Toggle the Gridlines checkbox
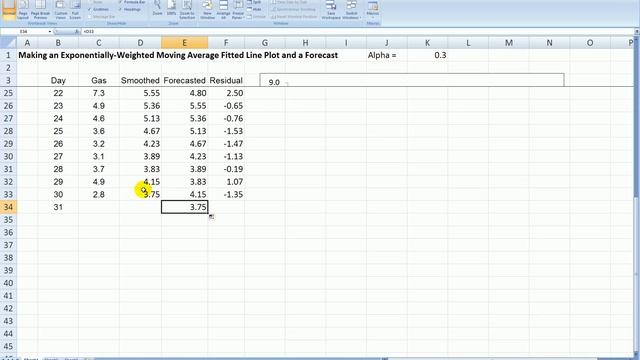 99,9
